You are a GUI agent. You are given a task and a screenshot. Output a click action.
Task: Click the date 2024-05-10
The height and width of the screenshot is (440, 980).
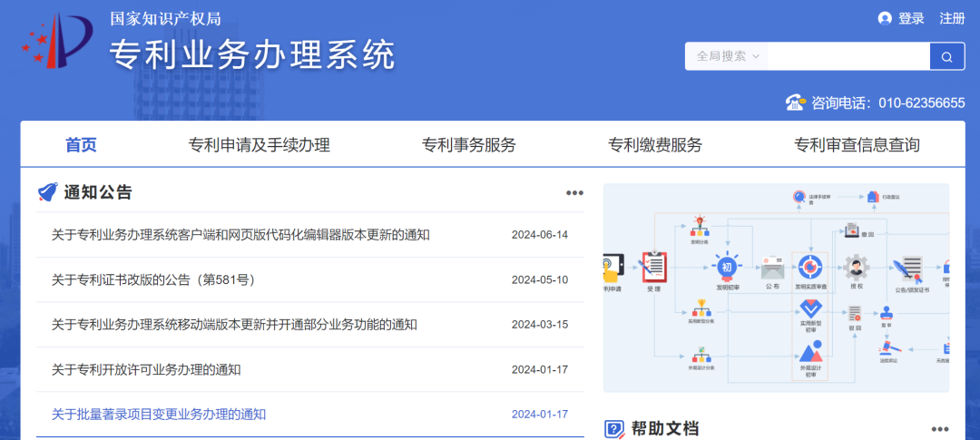540,280
